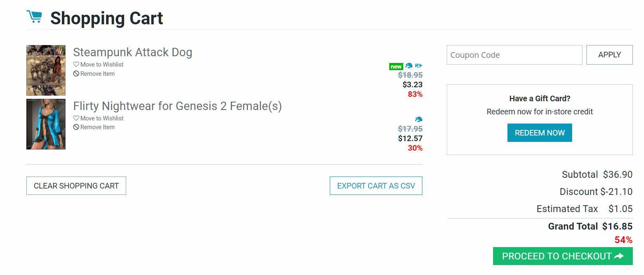Screen dimensions: 644x275
Task: Click the remove circle icon for Steampunk Attack Dog
Action: click(x=76, y=74)
